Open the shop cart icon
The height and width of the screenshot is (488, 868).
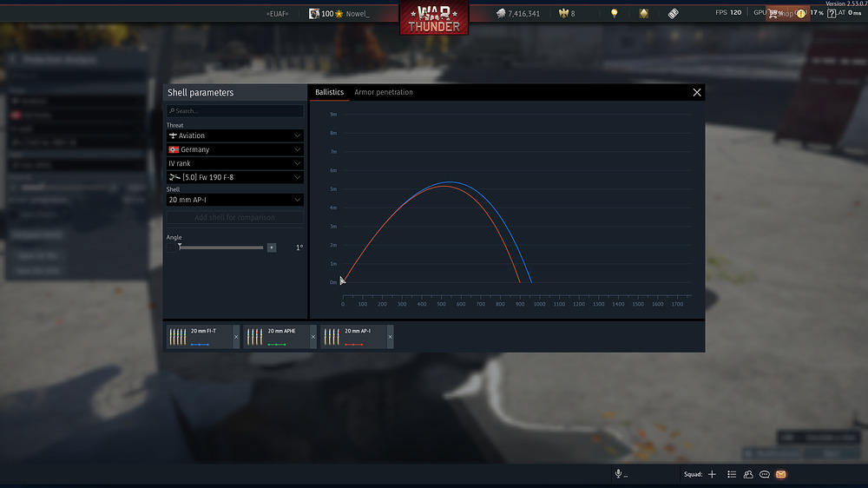[773, 13]
